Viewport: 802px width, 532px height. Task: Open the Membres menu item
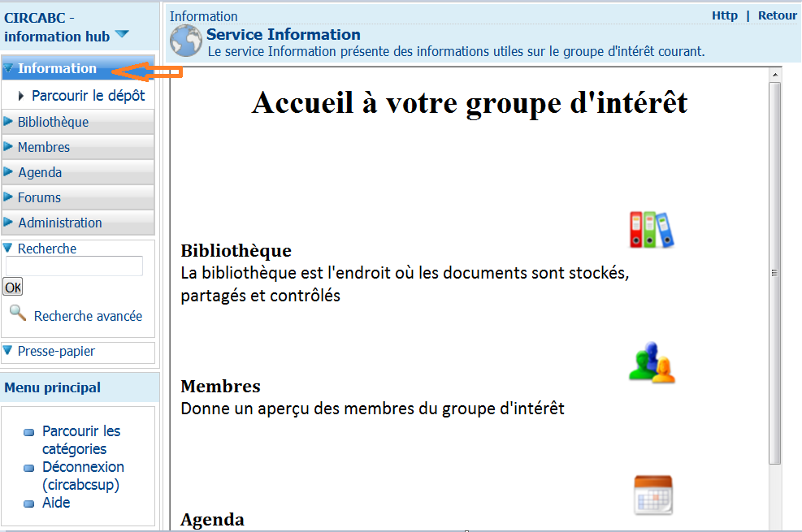[x=44, y=147]
